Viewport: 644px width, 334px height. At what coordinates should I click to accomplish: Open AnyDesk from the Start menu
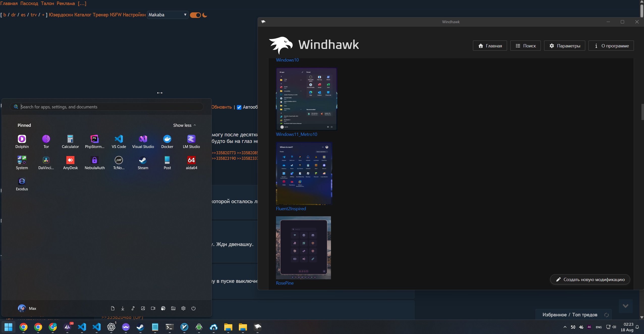pyautogui.click(x=70, y=163)
